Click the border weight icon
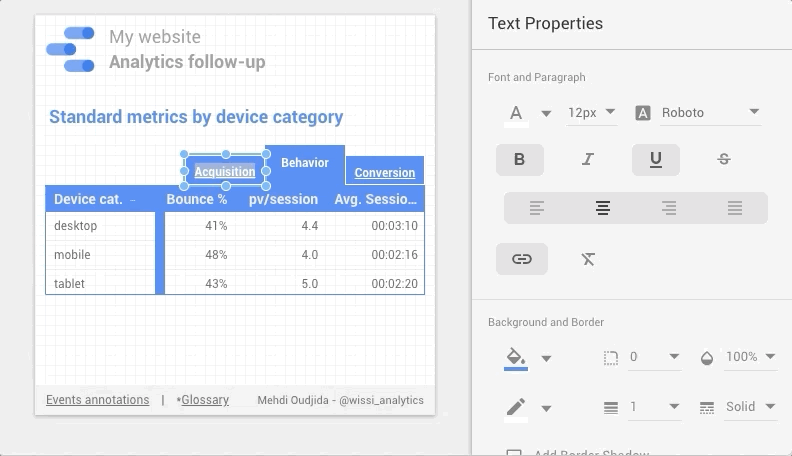Screen dimensions: 792x456 pos(611,408)
